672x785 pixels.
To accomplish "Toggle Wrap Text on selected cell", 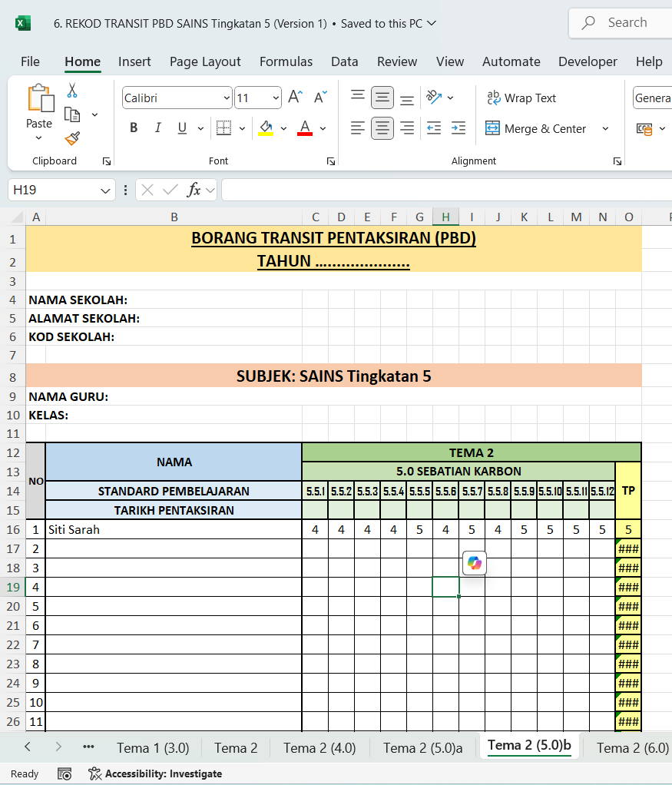I will [x=521, y=98].
